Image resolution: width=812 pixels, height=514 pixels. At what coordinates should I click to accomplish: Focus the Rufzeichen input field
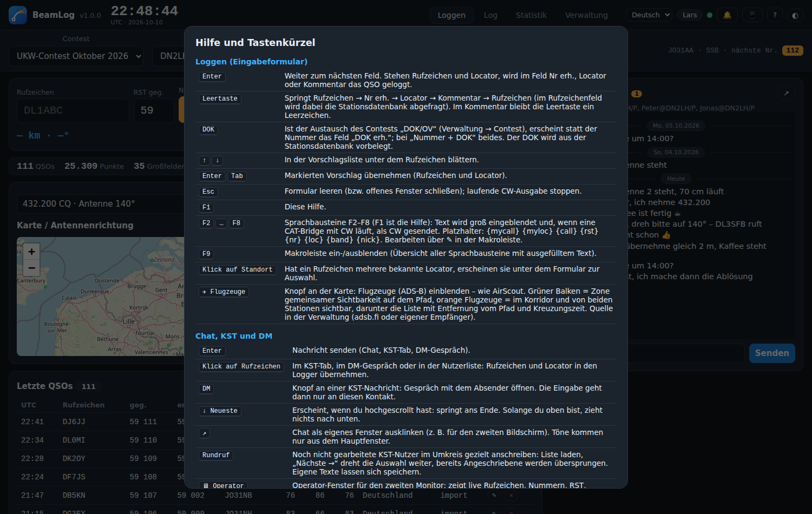tap(73, 110)
